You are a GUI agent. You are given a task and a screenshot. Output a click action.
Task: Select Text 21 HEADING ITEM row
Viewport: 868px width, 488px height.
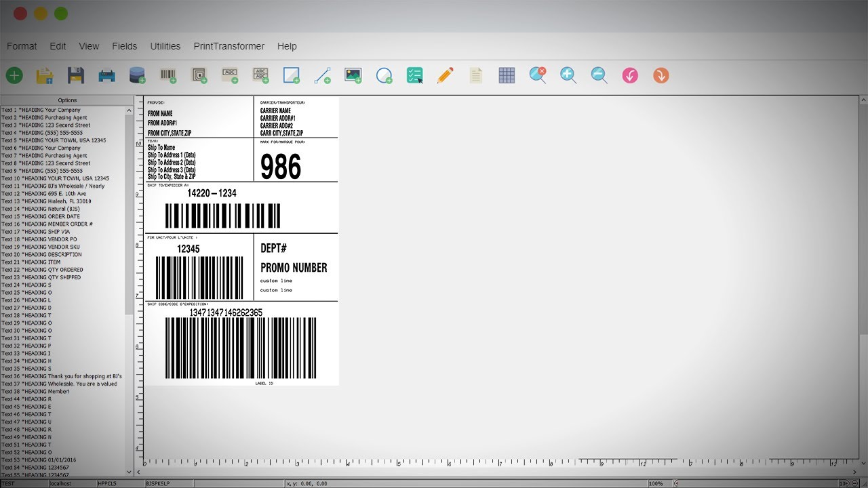tap(62, 262)
